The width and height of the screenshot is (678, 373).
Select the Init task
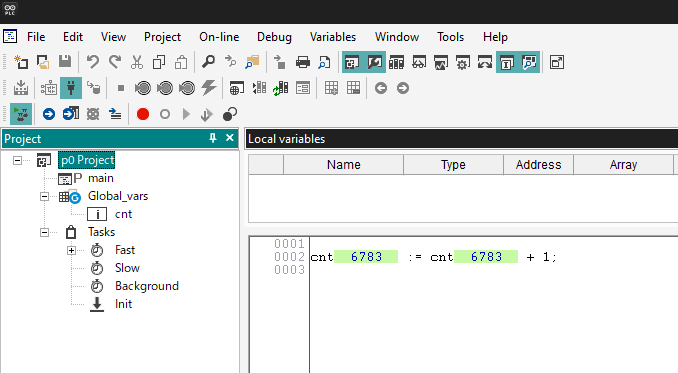[123, 304]
